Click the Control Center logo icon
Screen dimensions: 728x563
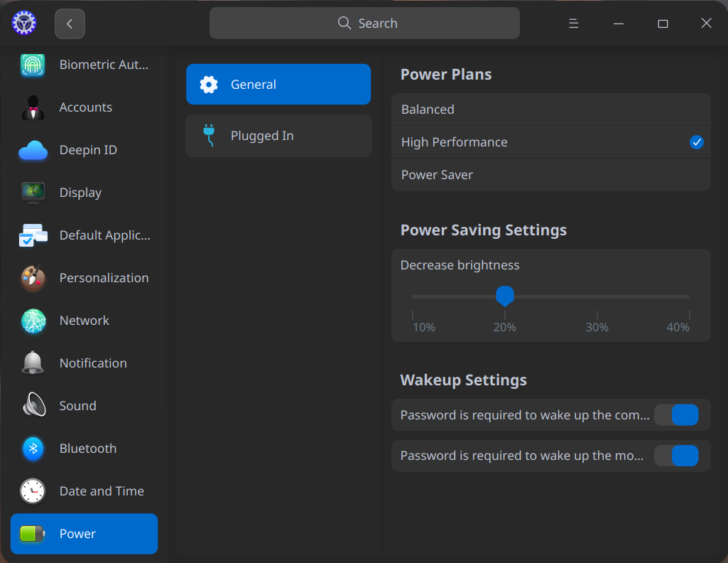(x=23, y=23)
